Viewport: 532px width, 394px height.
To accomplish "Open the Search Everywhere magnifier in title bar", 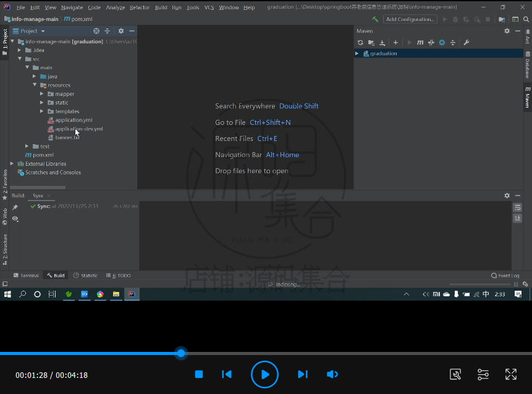I will coord(525,19).
